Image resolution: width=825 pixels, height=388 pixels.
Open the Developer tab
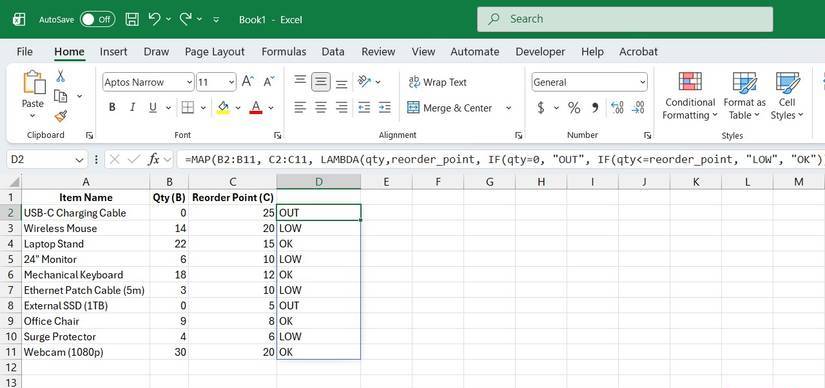540,52
